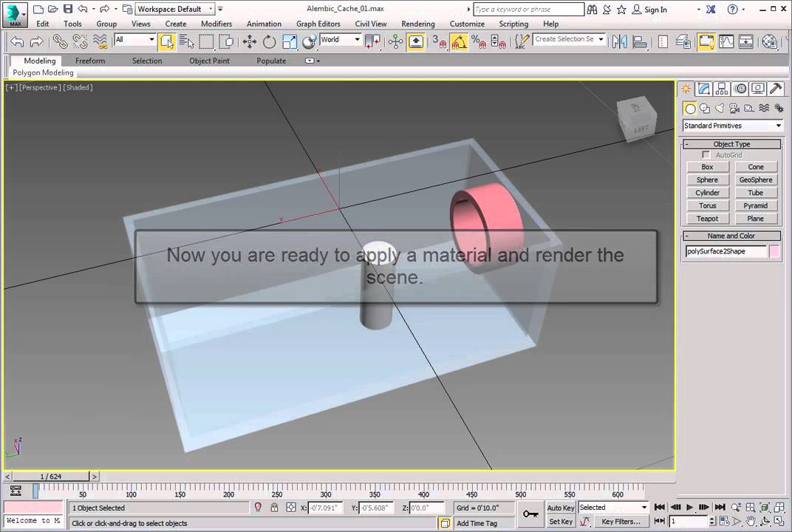Switch to the Motion panel tab
The height and width of the screenshot is (532, 792).
click(740, 89)
